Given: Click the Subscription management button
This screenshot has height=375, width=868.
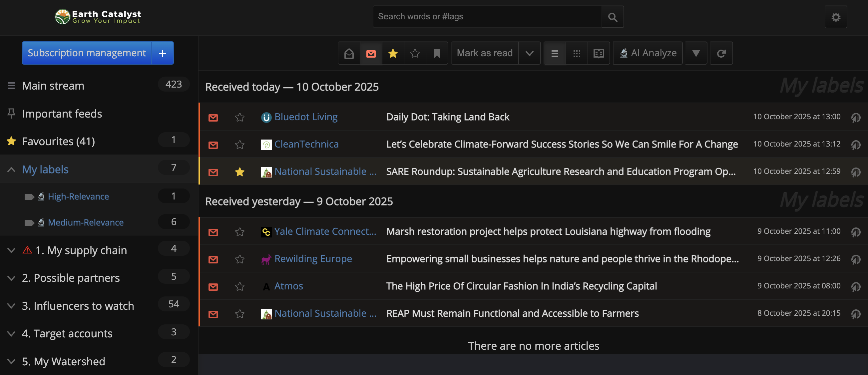Looking at the screenshot, I should (x=87, y=53).
